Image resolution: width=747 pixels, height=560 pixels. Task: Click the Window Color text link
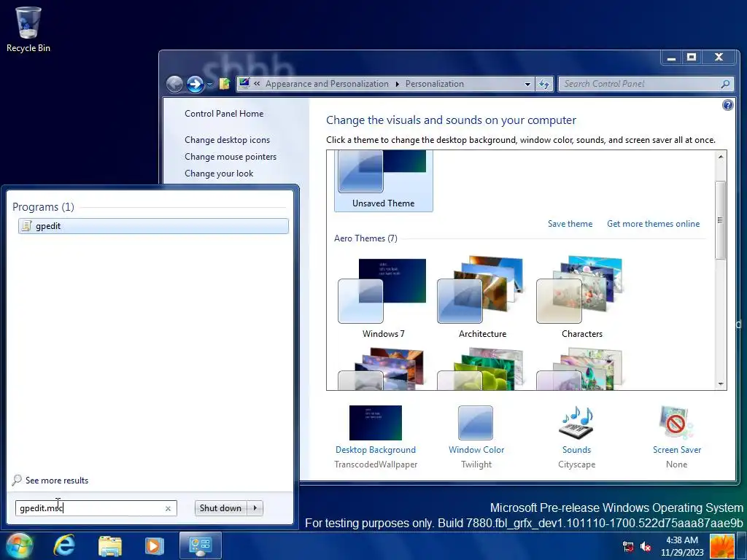(476, 449)
